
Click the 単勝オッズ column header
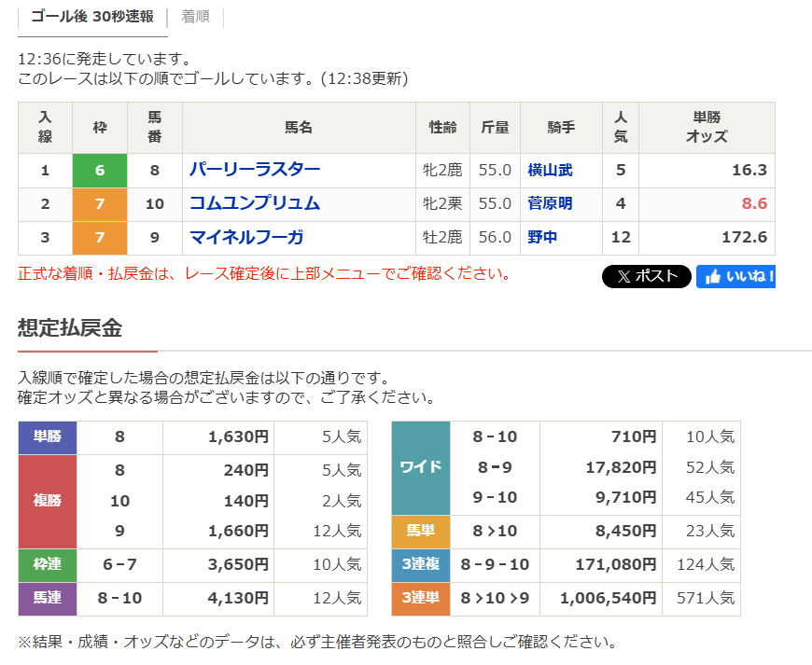(x=707, y=127)
